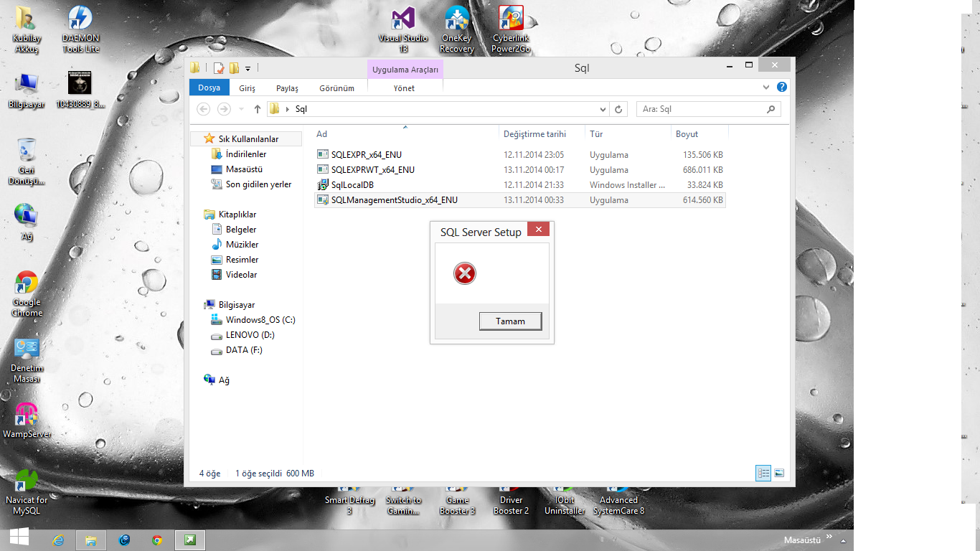The width and height of the screenshot is (980, 551).
Task: Click the File Explorer taskbar button
Action: click(x=91, y=540)
